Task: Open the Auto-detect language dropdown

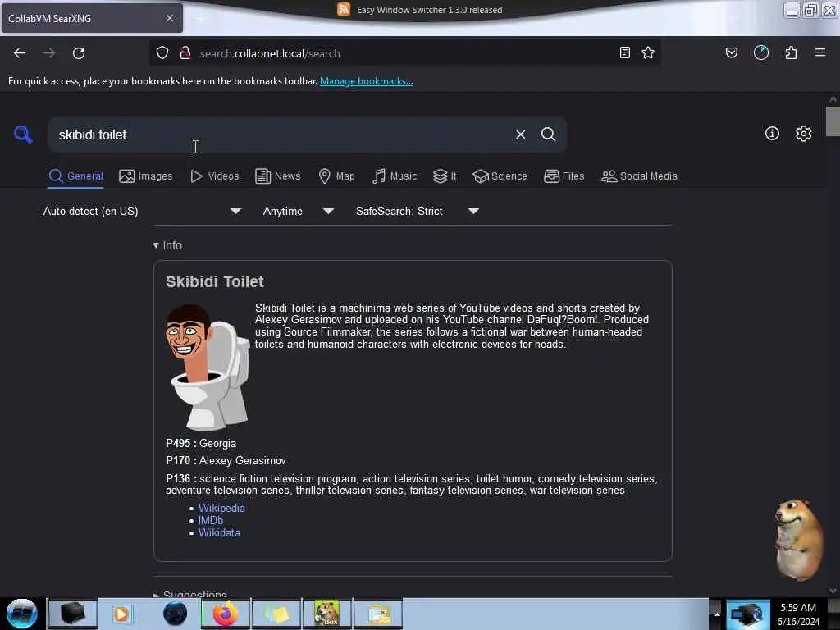Action: click(142, 211)
